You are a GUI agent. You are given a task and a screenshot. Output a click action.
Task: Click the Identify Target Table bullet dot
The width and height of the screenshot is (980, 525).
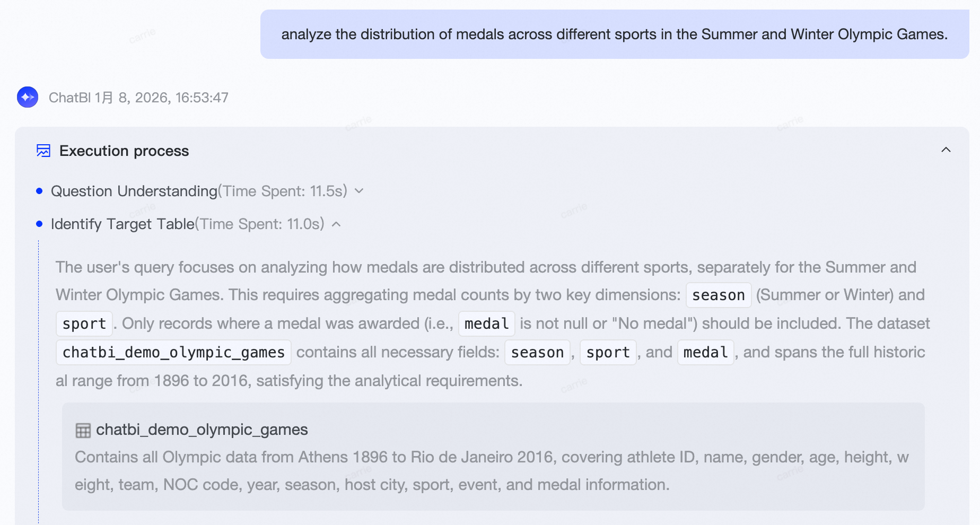coord(39,224)
